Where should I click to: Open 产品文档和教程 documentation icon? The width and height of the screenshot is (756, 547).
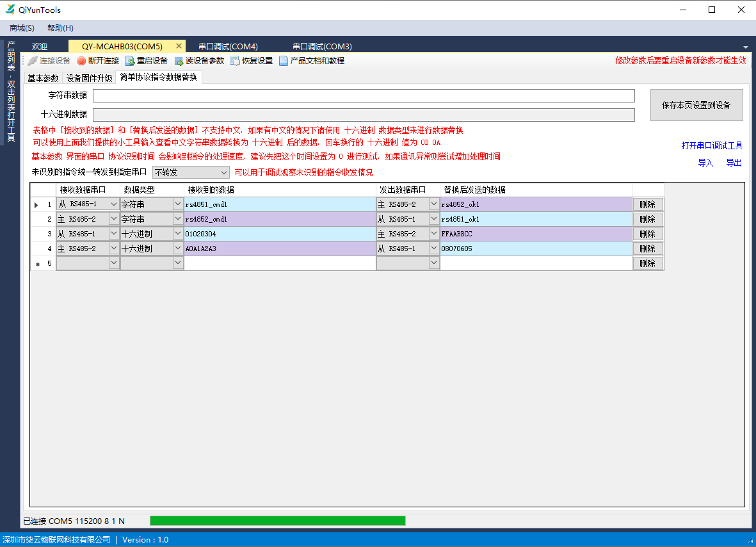click(284, 61)
